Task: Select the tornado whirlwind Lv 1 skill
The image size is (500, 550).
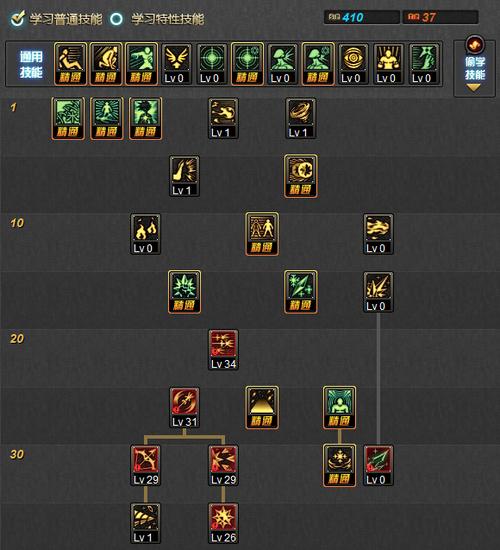Action: coord(301,119)
